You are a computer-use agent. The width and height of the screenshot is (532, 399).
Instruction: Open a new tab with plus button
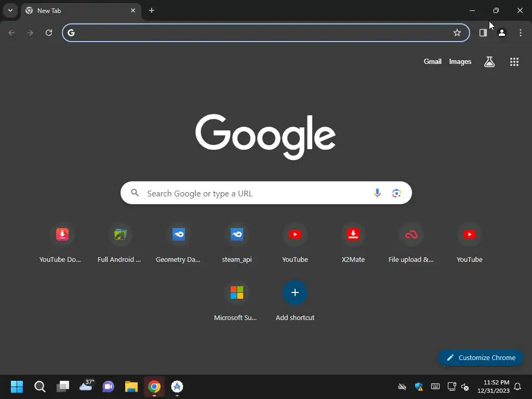click(152, 10)
